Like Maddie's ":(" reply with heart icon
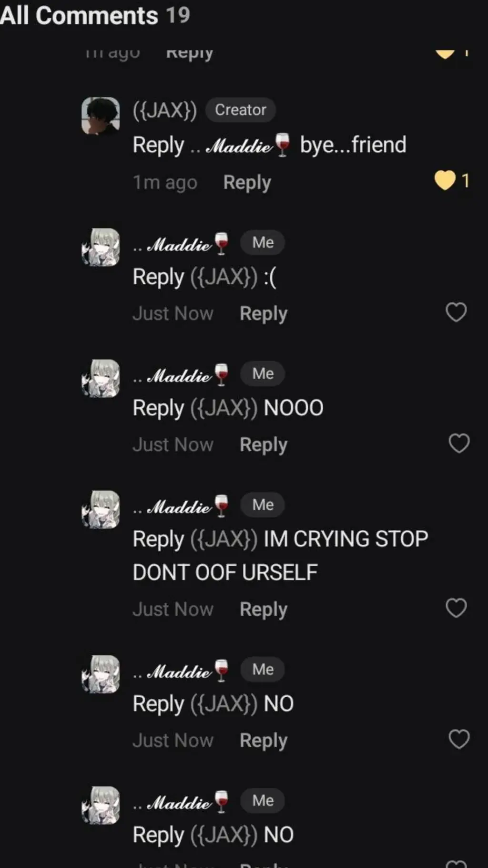 [456, 312]
